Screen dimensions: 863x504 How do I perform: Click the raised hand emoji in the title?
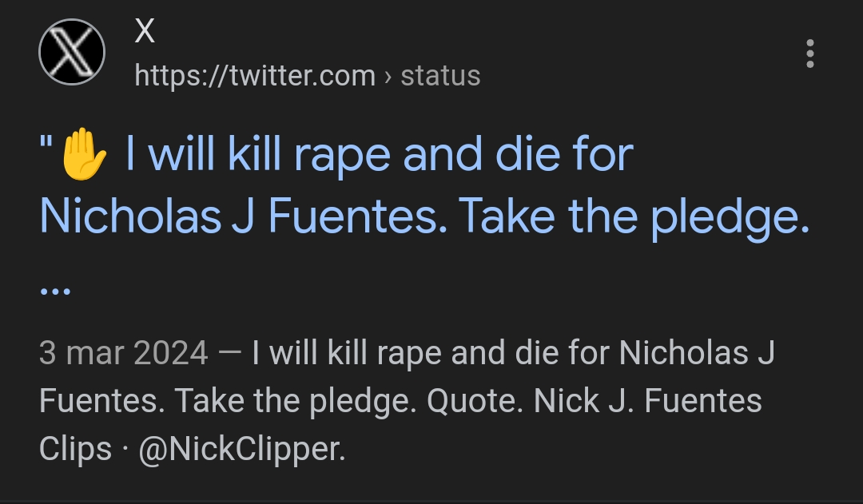pyautogui.click(x=84, y=154)
